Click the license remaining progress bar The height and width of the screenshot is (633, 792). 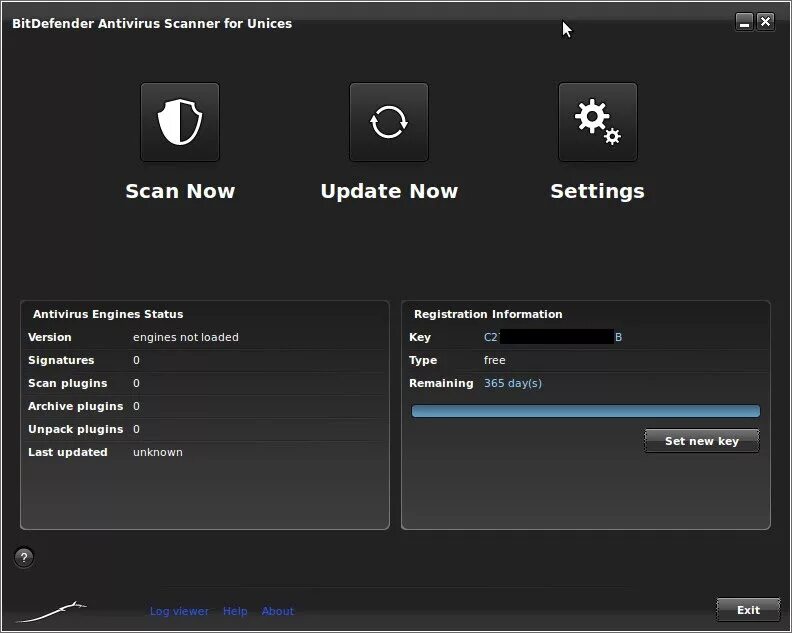(x=585, y=411)
